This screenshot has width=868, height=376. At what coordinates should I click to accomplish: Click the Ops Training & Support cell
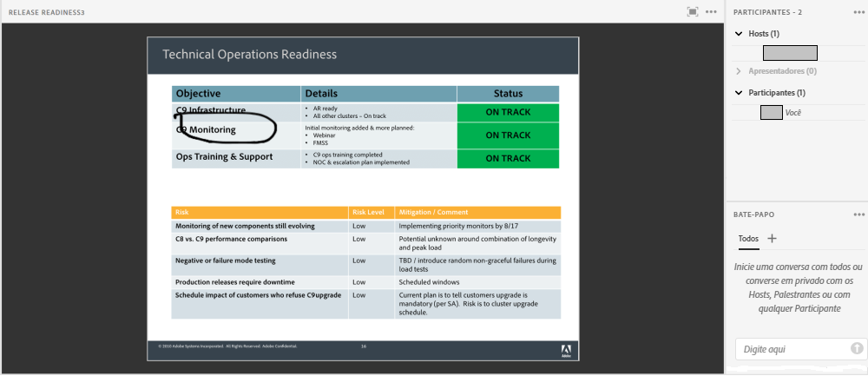coord(236,158)
